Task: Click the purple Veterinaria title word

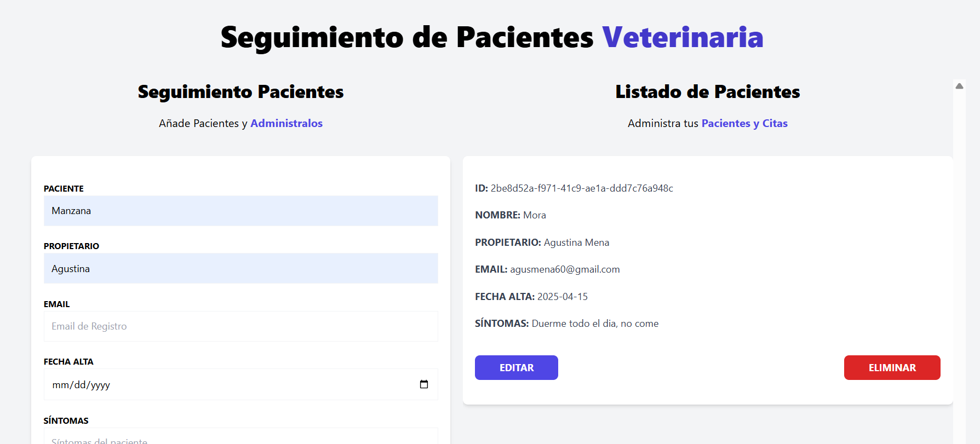Action: coord(683,37)
